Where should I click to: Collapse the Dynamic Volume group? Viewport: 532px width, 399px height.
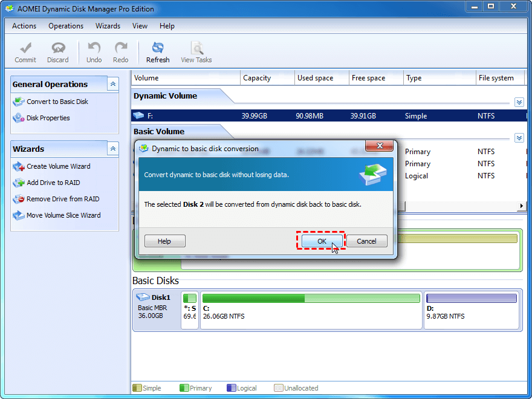pos(519,102)
